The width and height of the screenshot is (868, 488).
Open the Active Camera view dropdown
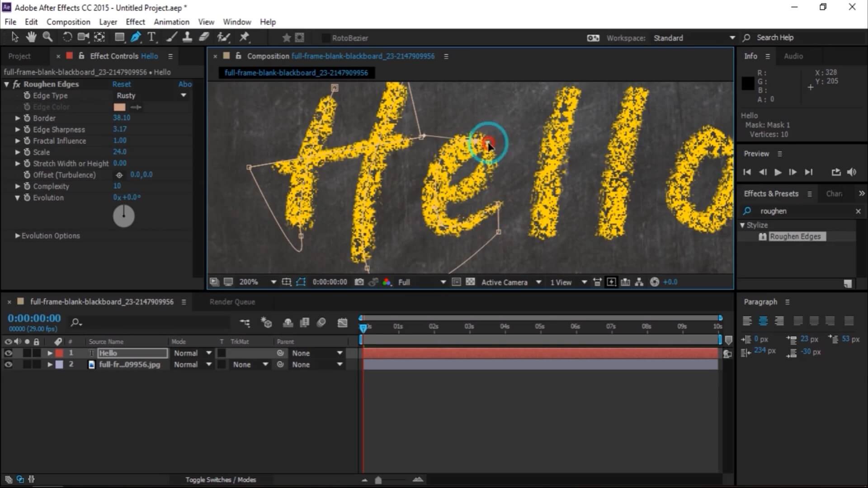coord(511,282)
